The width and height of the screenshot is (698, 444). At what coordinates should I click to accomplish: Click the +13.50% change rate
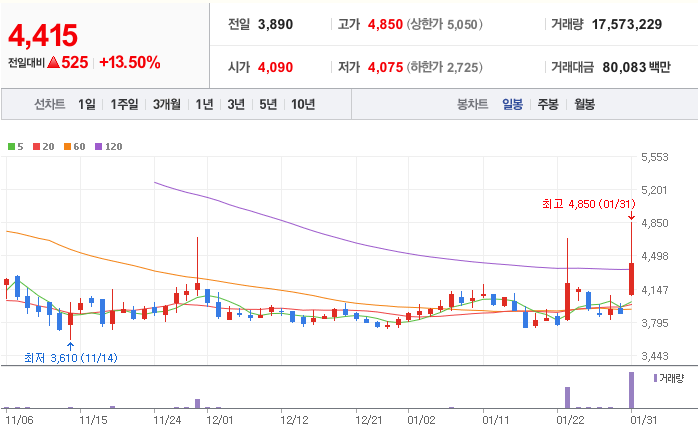pos(130,62)
